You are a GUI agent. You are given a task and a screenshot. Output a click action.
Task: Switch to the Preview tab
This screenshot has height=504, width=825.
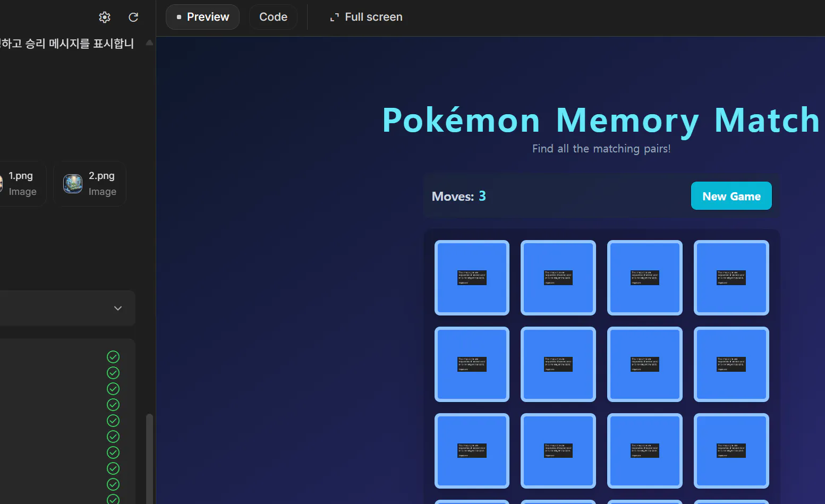(x=202, y=17)
